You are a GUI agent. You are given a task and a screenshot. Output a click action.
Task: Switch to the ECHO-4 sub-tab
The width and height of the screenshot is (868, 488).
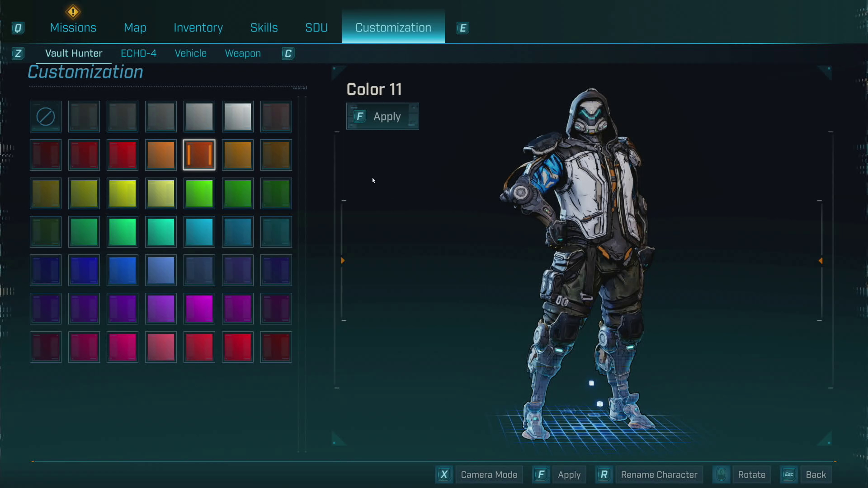pos(138,53)
